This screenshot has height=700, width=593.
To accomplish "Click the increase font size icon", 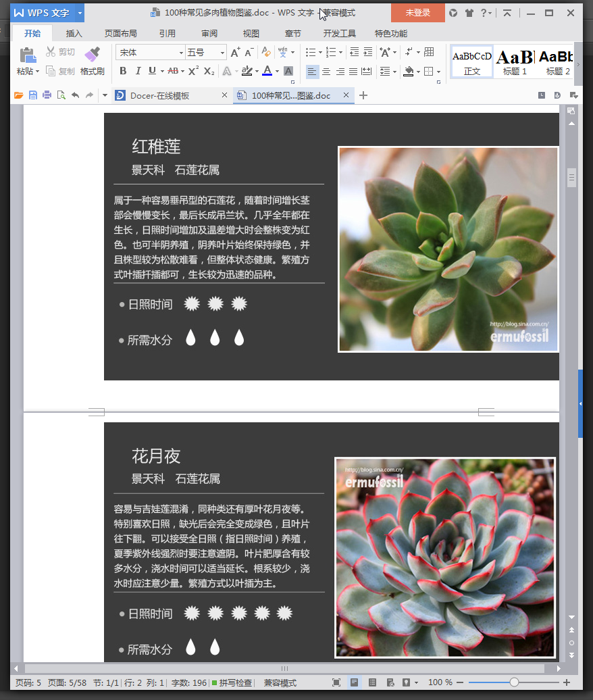I will point(236,52).
